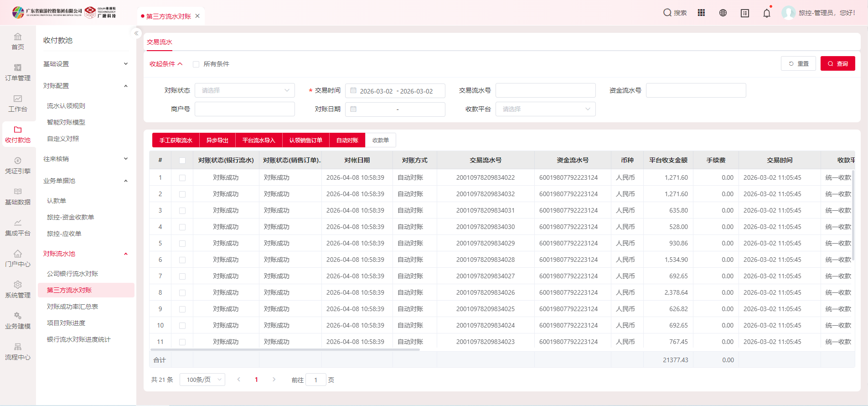Open the 收款平台 dropdown
Viewport: 868px width, 406px height.
545,109
